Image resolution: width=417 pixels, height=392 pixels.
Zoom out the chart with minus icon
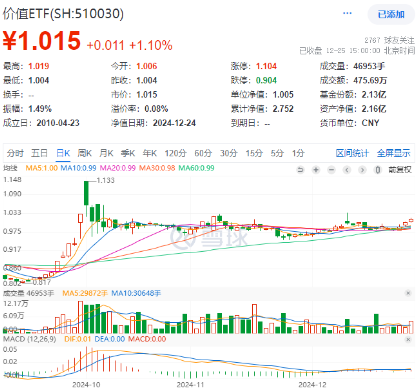point(331,170)
